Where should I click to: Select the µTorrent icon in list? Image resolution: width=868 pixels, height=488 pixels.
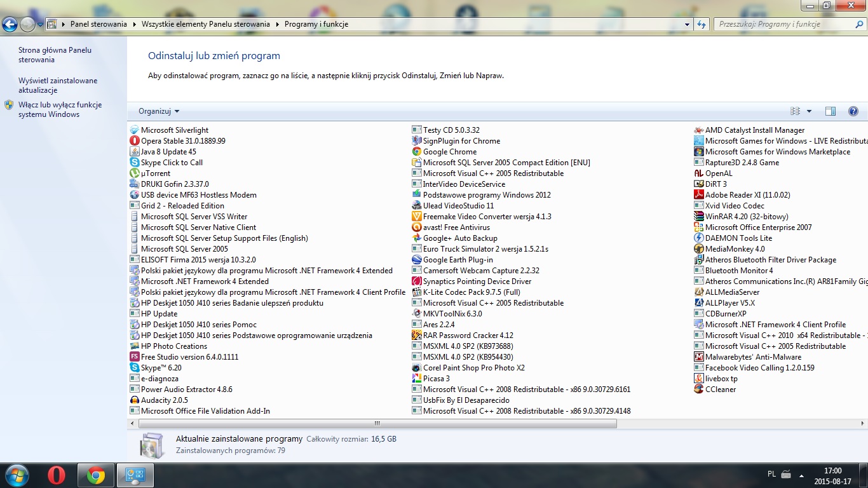click(135, 173)
